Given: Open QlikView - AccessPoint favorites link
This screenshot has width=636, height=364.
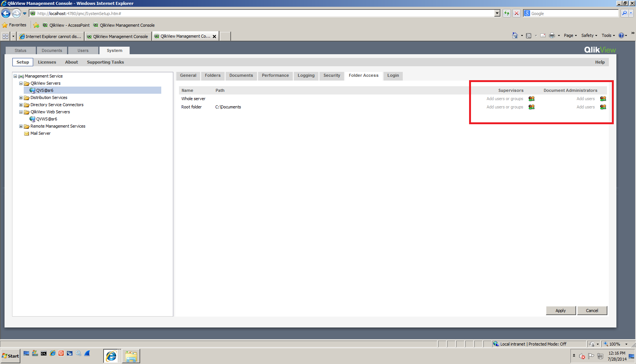Looking at the screenshot, I should 66,25.
